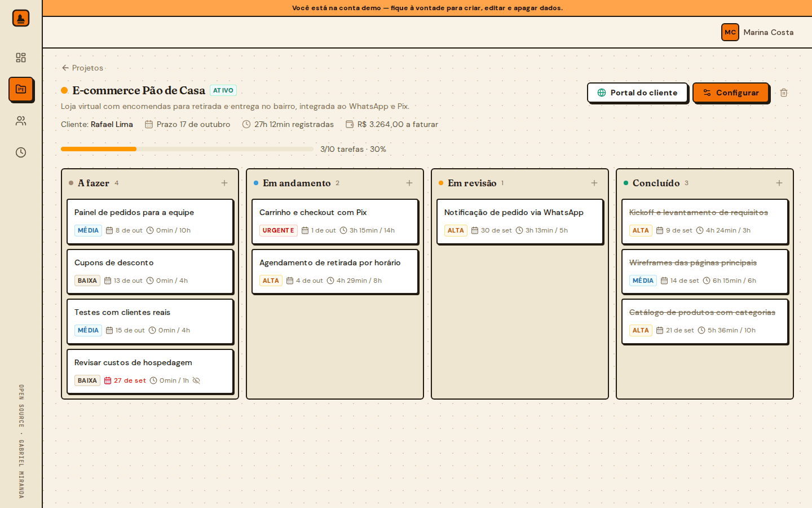Delete project with the trash icon

784,93
